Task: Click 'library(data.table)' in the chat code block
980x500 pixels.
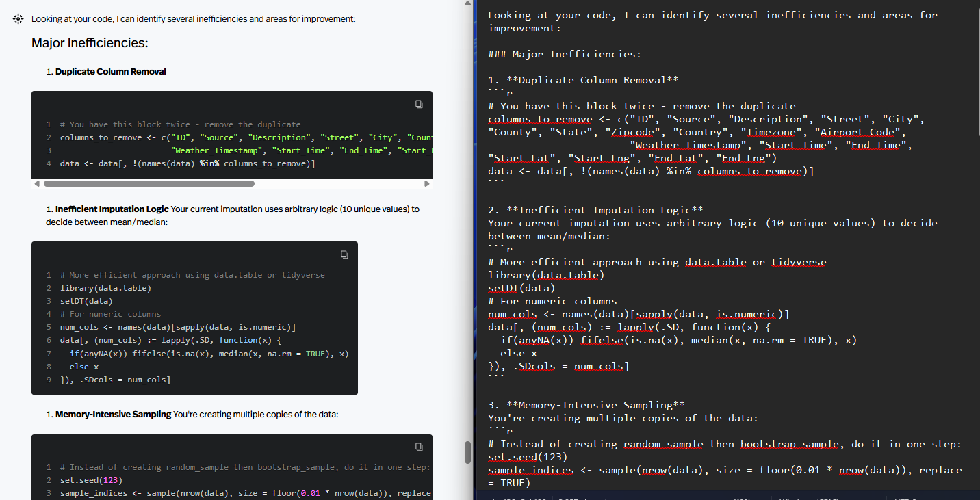Action: click(105, 287)
